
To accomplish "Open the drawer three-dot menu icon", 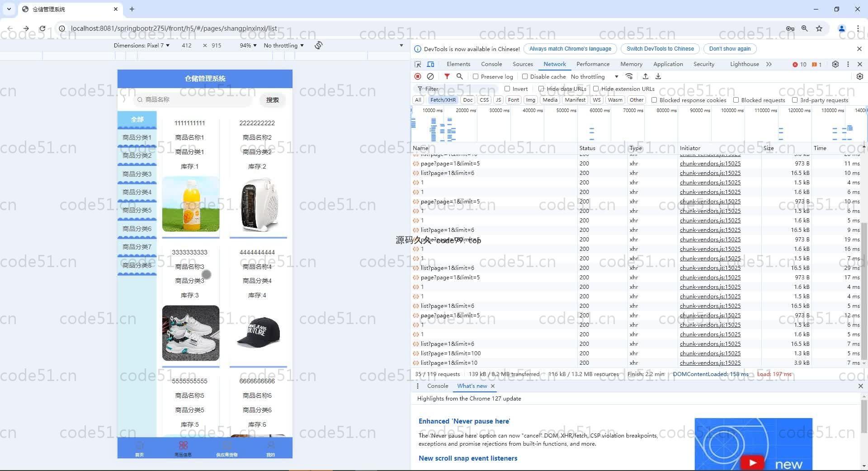I will 417,386.
